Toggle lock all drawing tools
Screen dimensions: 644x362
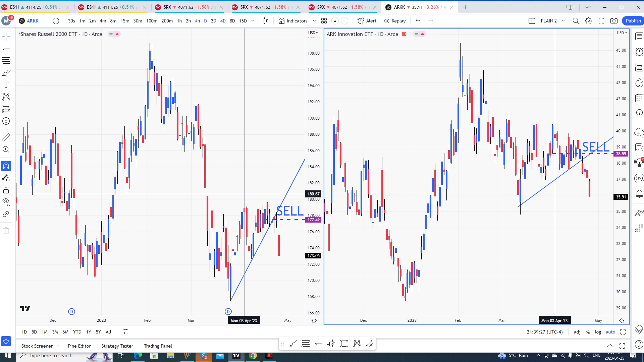click(6, 190)
